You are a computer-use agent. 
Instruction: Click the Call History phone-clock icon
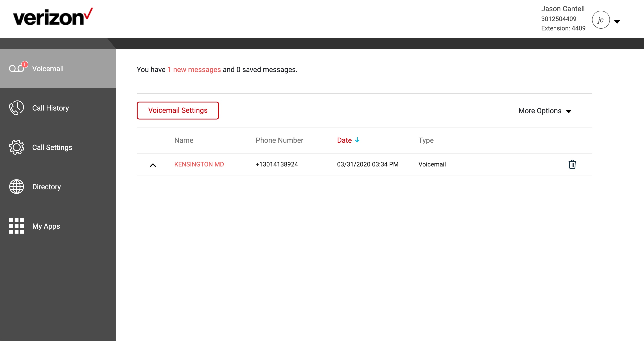point(17,108)
